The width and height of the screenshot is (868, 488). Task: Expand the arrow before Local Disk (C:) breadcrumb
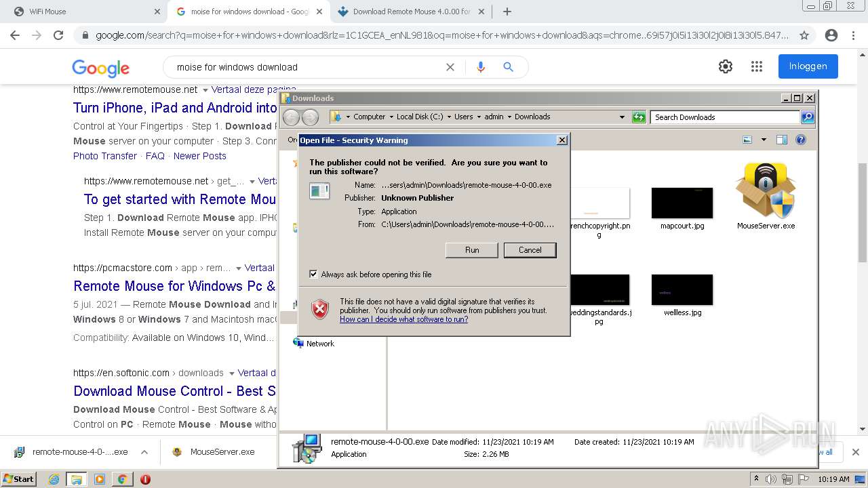(391, 117)
